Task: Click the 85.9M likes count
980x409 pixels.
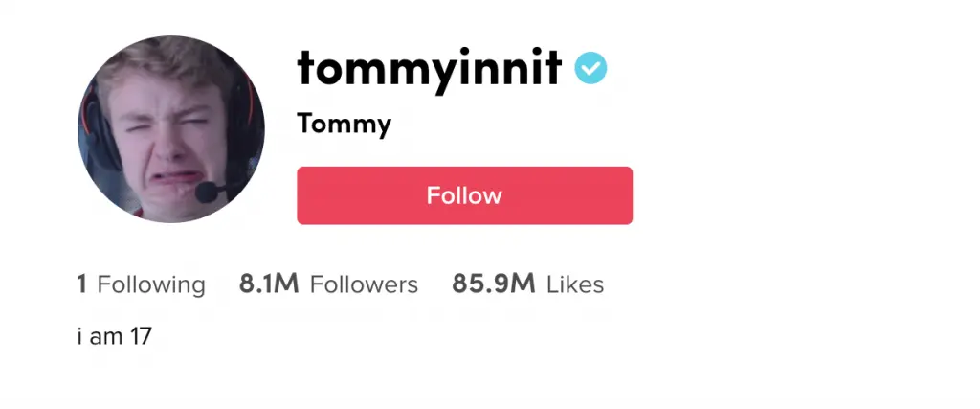Action: pyautogui.click(x=493, y=284)
